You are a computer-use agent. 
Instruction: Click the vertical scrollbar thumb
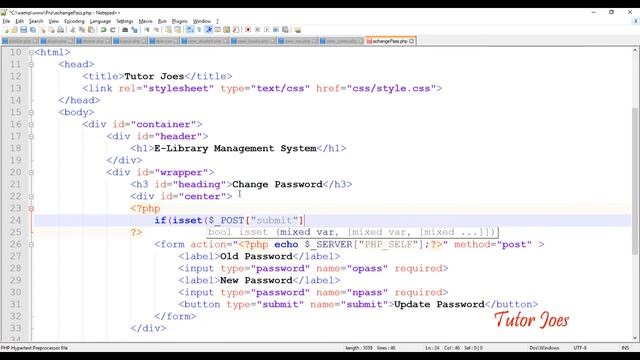(635, 181)
